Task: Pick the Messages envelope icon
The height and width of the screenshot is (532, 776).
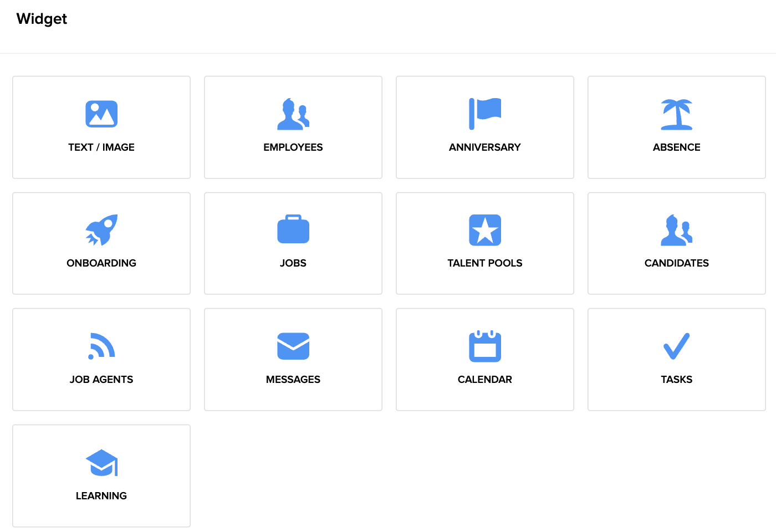Action: coord(293,346)
